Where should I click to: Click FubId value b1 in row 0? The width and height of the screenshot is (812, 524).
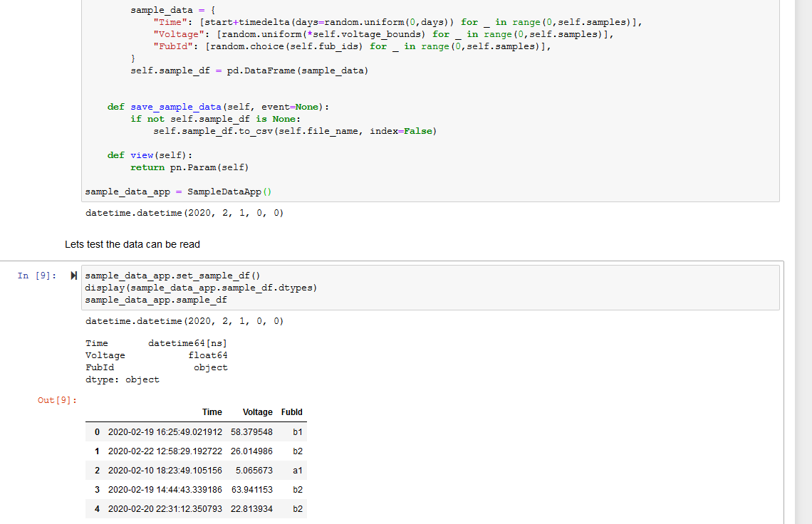tap(297, 432)
